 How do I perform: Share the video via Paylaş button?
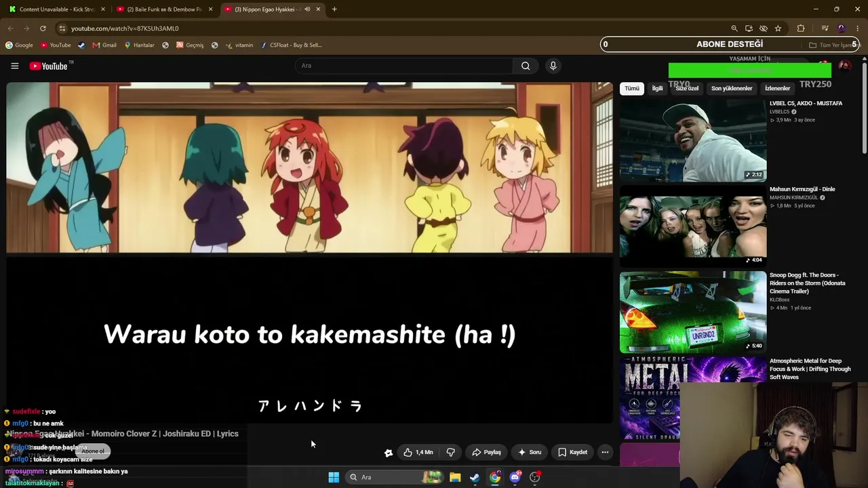pyautogui.click(x=487, y=452)
